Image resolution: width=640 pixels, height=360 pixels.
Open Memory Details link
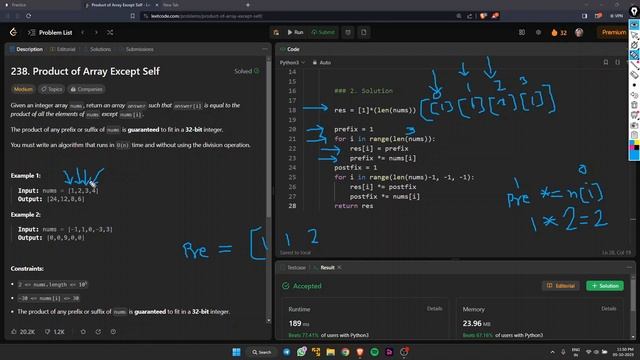[609, 309]
